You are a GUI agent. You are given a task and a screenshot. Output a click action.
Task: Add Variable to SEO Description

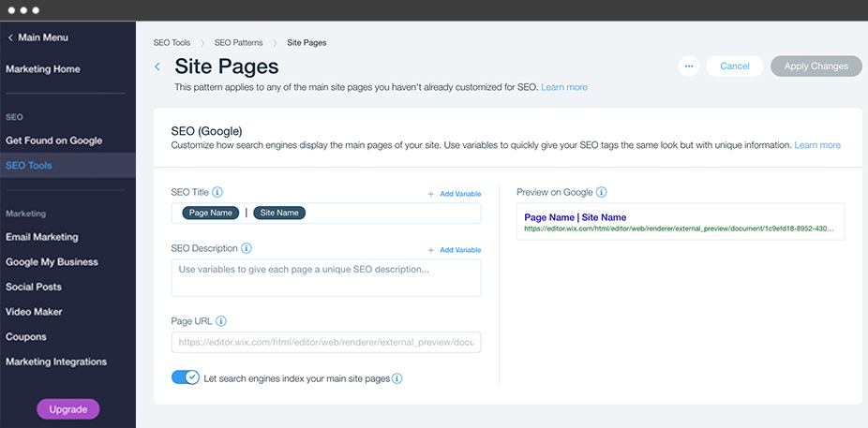tap(455, 250)
